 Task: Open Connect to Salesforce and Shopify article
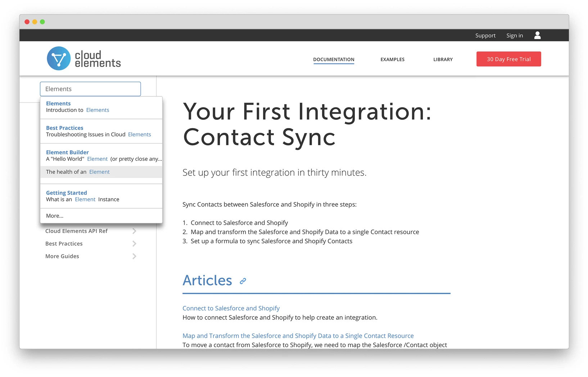click(231, 308)
